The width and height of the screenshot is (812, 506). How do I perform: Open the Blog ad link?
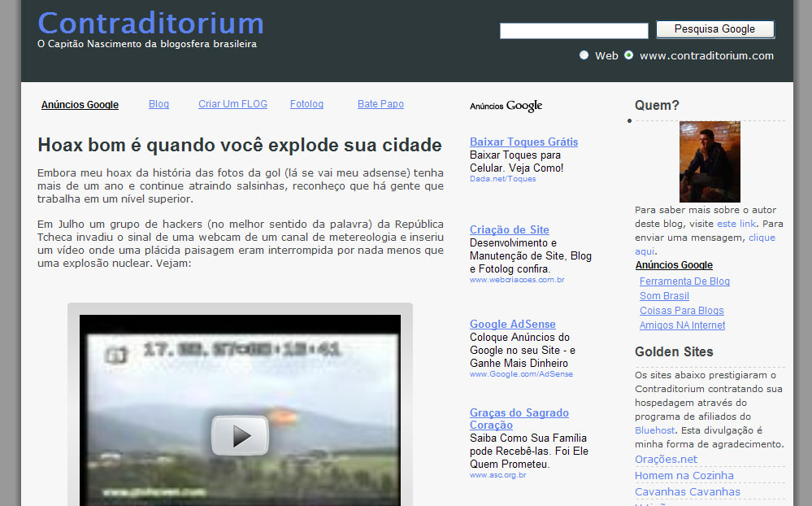(x=158, y=104)
